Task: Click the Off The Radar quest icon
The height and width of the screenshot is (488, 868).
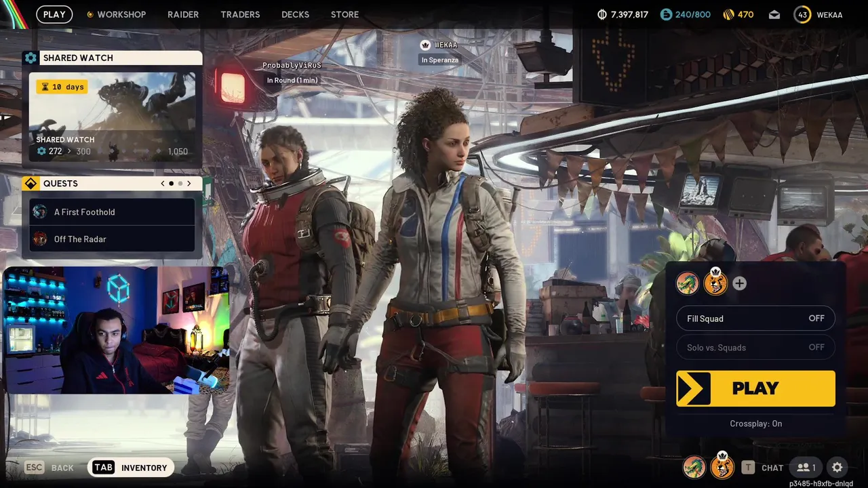Action: click(x=40, y=239)
